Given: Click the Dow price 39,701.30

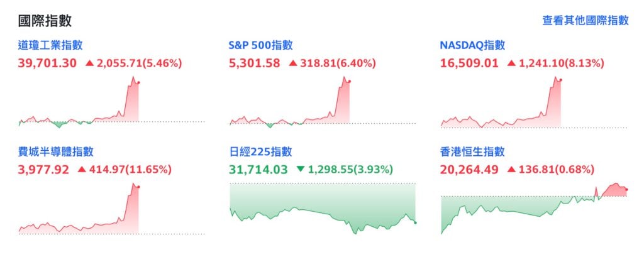Looking at the screenshot, I should coord(48,63).
